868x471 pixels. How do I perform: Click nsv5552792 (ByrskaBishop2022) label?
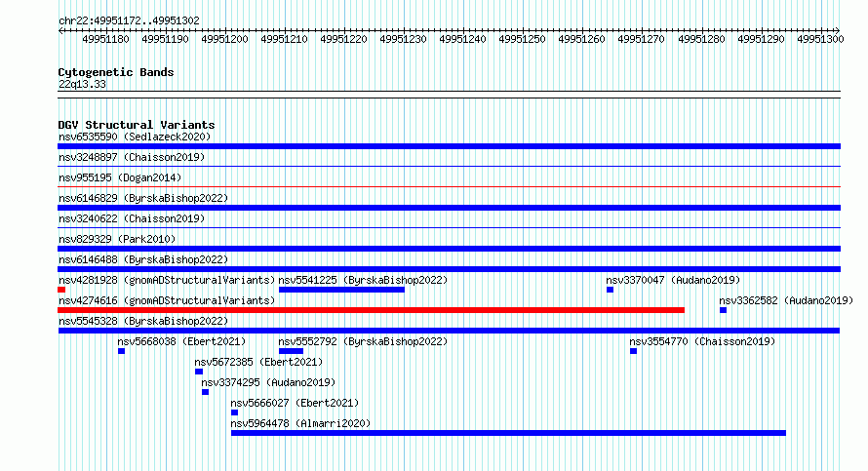[363, 341]
